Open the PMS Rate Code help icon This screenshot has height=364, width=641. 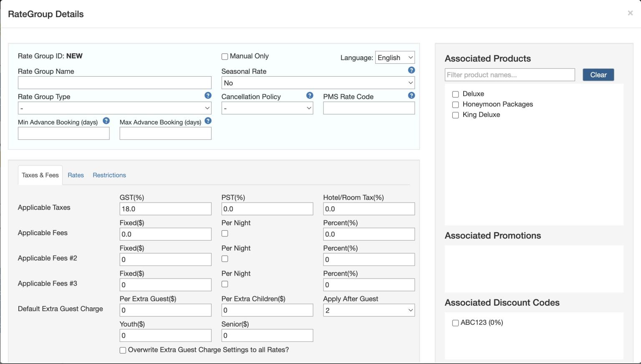pos(411,95)
